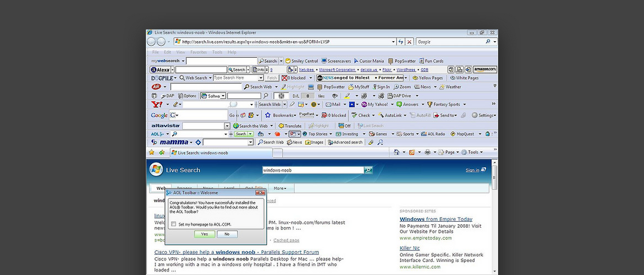Open the DAP Softwa category combo box
The image size is (644, 275).
coord(213,96)
